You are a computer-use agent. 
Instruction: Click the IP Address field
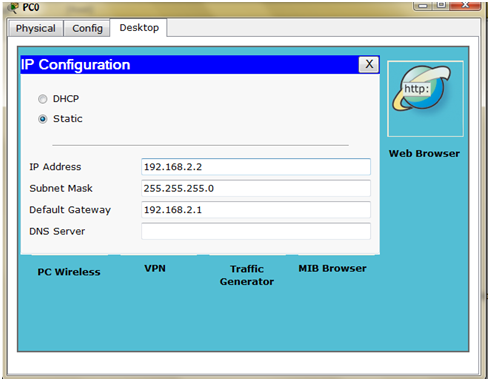click(256, 167)
